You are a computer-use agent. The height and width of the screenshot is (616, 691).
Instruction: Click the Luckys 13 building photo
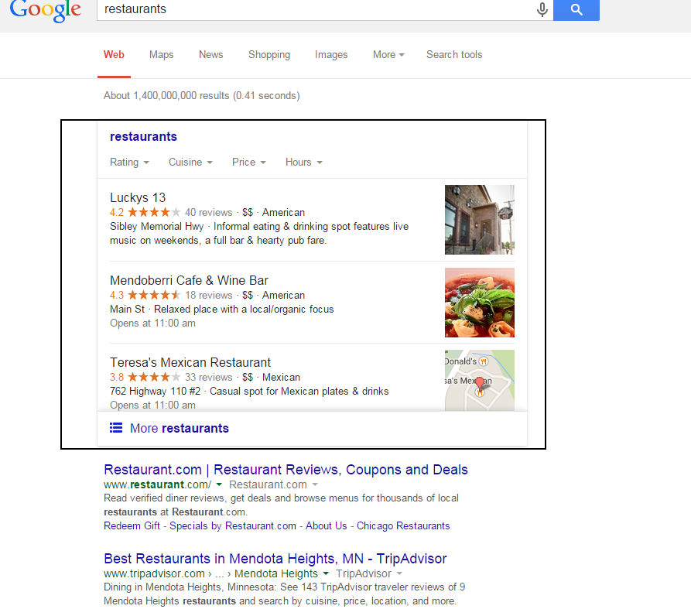[x=480, y=220]
